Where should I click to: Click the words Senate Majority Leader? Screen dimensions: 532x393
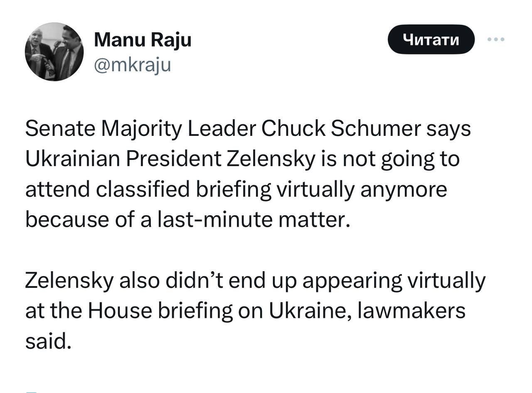pyautogui.click(x=141, y=129)
